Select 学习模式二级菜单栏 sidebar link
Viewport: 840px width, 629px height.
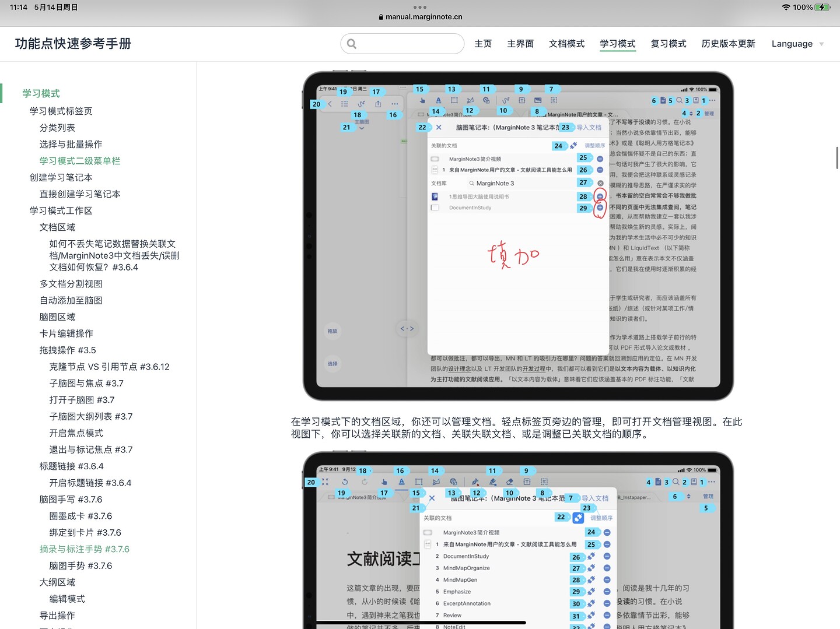pyautogui.click(x=80, y=161)
